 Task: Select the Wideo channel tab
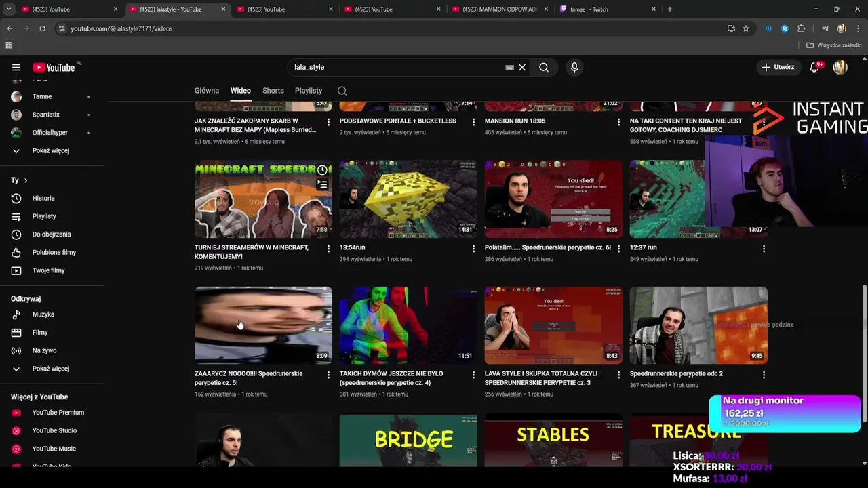pos(240,91)
